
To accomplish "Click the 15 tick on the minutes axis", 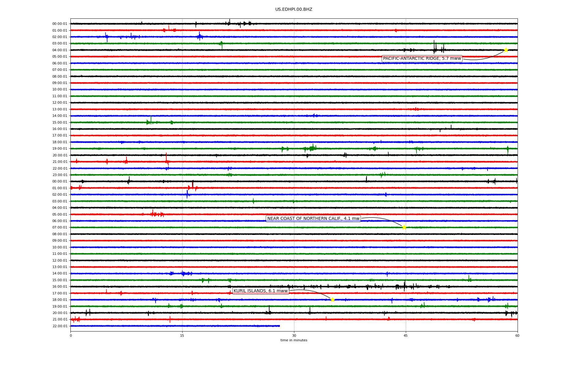I will pyautogui.click(x=182, y=336).
